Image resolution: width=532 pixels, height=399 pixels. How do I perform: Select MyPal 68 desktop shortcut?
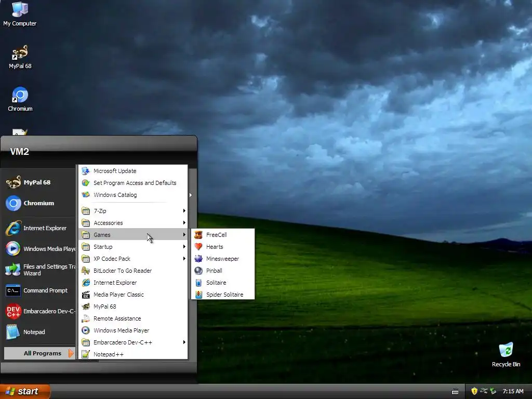(20, 57)
